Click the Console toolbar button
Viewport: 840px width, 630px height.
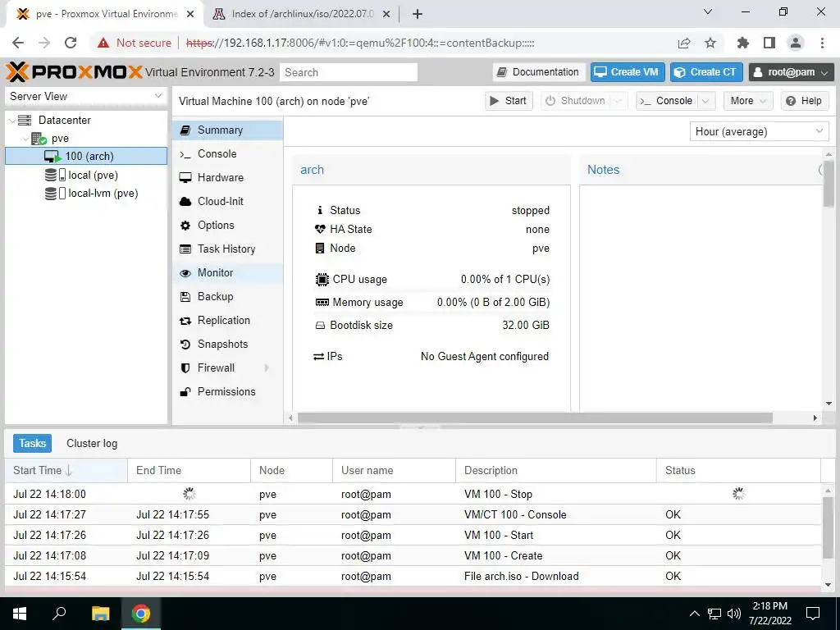coord(668,101)
